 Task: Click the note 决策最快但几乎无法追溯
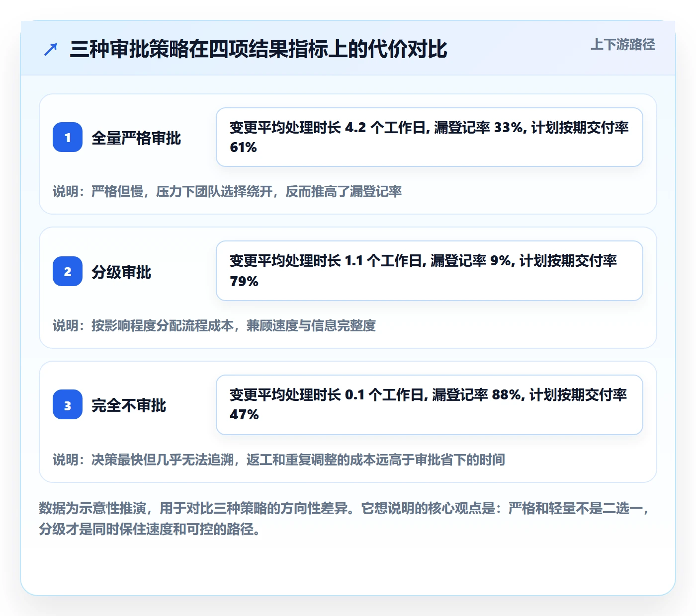pyautogui.click(x=279, y=460)
